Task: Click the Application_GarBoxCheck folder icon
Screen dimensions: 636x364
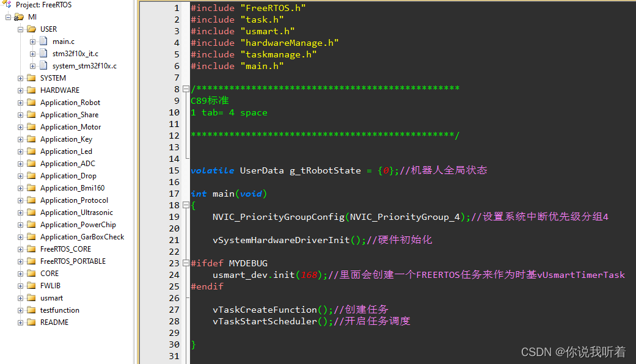Action: click(31, 237)
